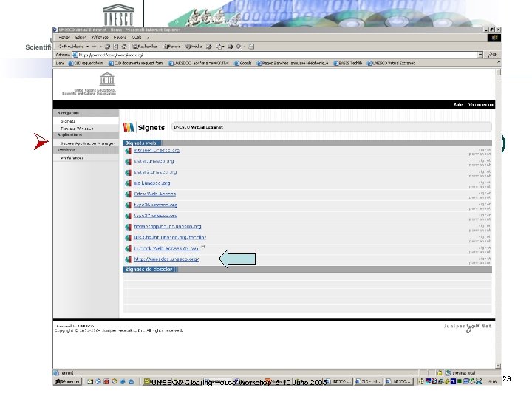
Task: Switch to the CLD taskbar window button
Action: click(369, 381)
